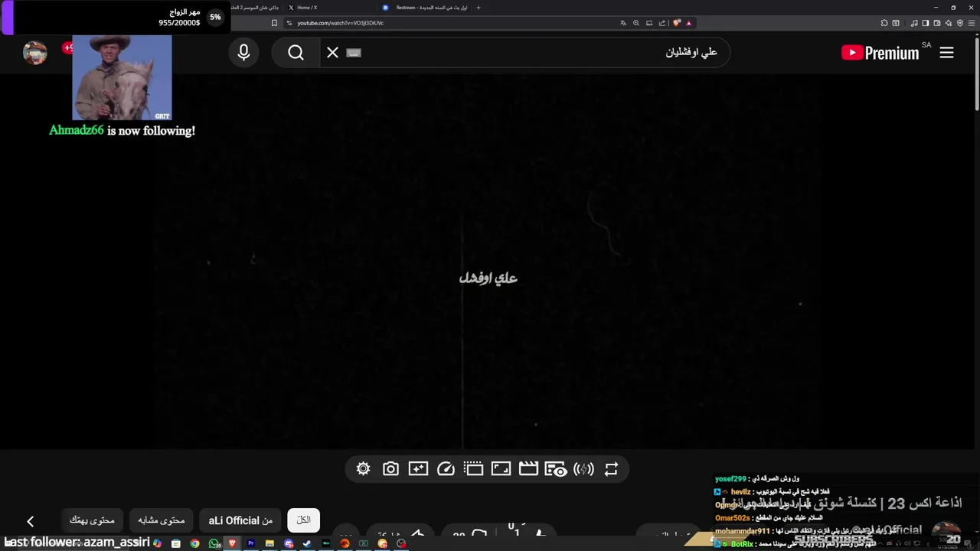Click the Brave Shields lion icon
The width and height of the screenshot is (980, 551).
pyautogui.click(x=676, y=23)
